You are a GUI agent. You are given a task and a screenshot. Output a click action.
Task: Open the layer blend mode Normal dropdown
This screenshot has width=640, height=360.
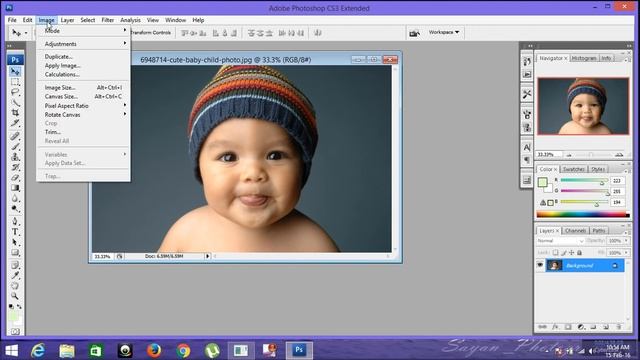coord(560,241)
